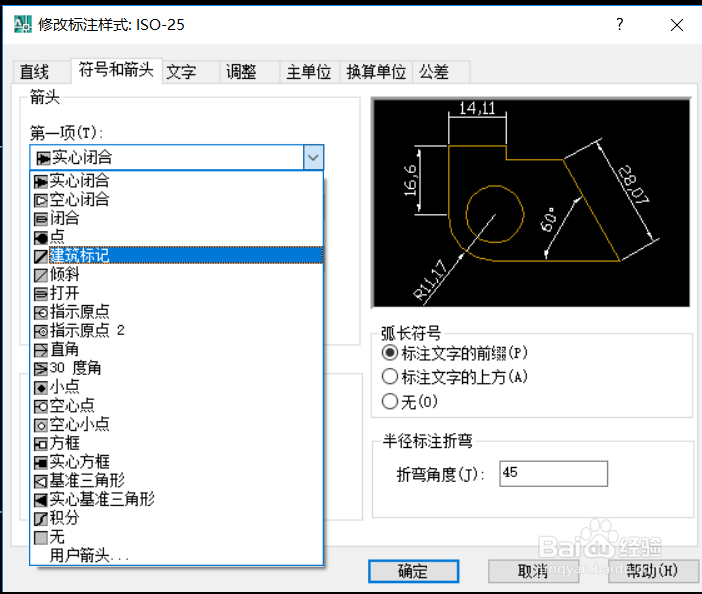Click the 确定 button
The height and width of the screenshot is (594, 702).
click(413, 571)
